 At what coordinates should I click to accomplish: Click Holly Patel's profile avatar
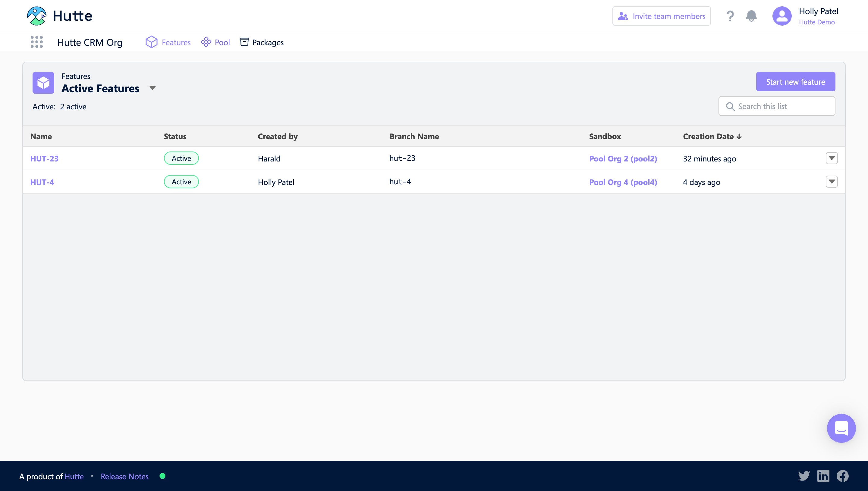click(x=782, y=16)
